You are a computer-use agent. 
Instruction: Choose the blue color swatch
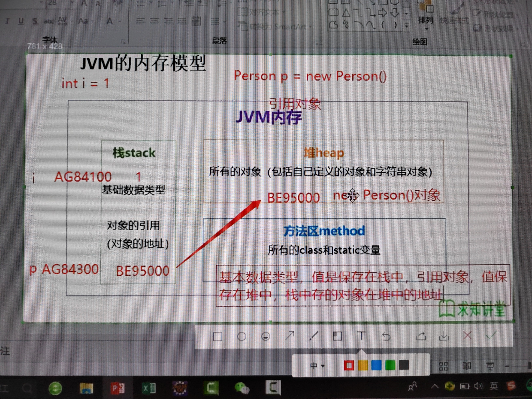376,365
